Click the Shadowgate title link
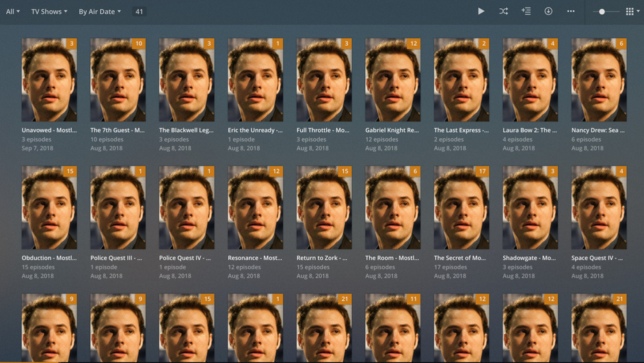This screenshot has height=363, width=644. point(529,258)
